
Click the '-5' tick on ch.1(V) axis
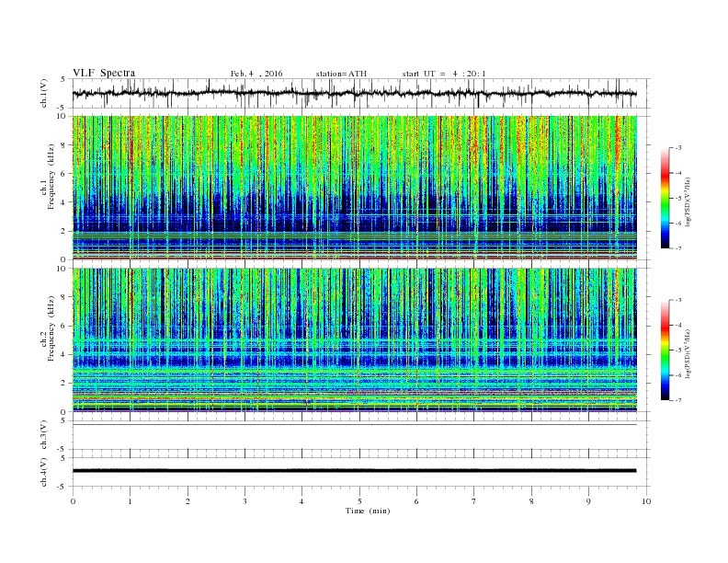pos(63,108)
